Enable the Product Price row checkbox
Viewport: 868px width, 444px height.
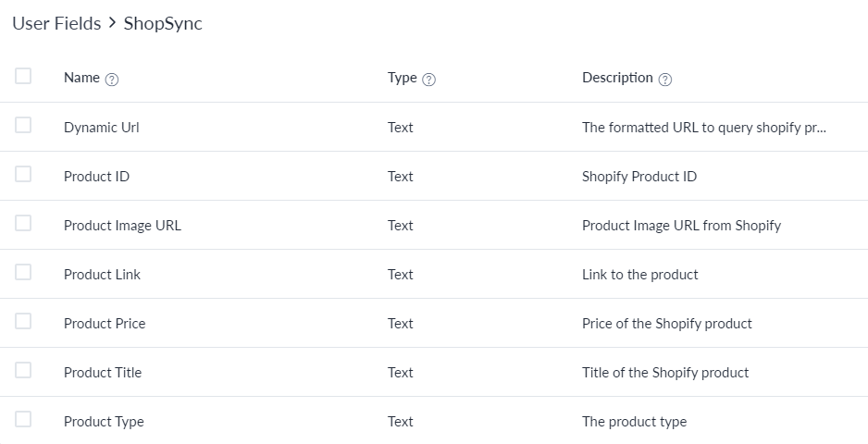point(23,321)
